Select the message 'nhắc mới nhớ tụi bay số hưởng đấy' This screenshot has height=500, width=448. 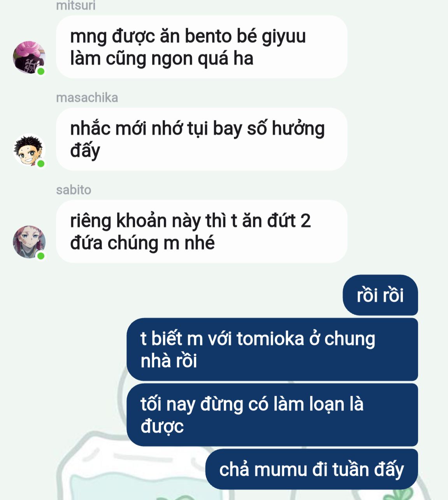click(x=202, y=139)
